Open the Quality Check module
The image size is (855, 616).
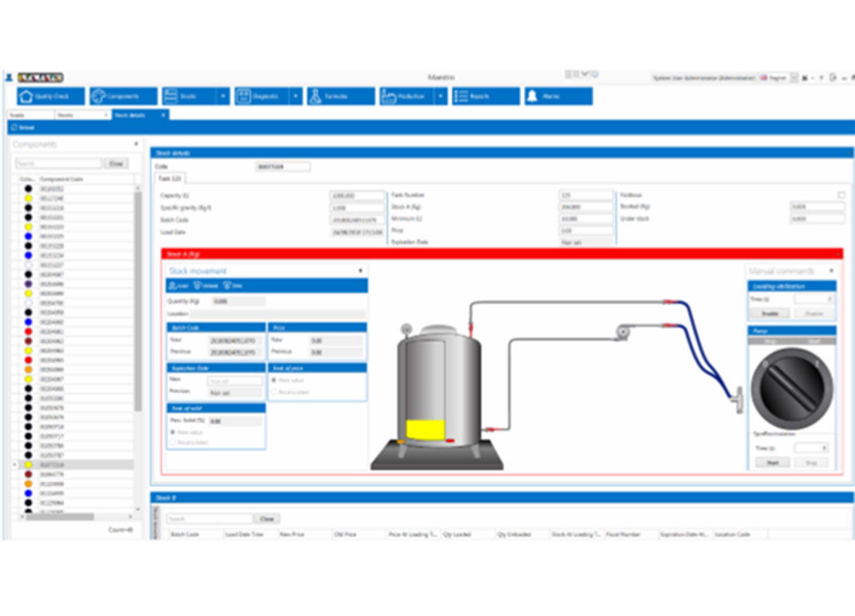(51, 96)
